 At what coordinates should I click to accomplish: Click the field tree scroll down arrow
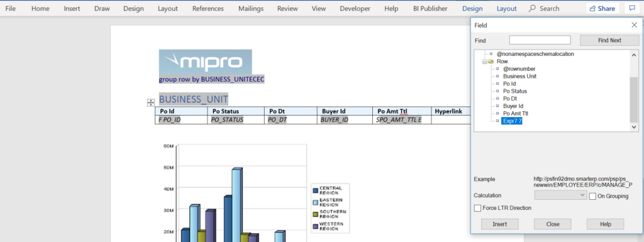pyautogui.click(x=634, y=128)
